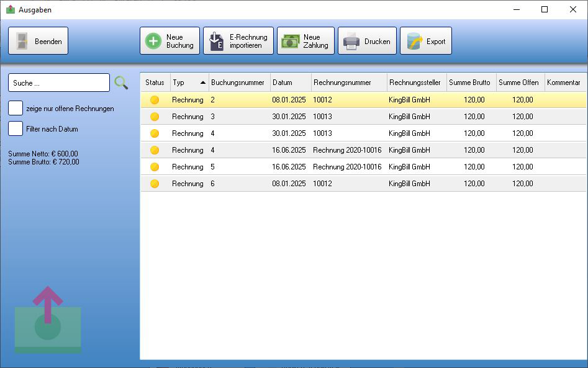Click status coin icon of booking 2
Viewport: 588px width, 368px height.
pyautogui.click(x=155, y=100)
